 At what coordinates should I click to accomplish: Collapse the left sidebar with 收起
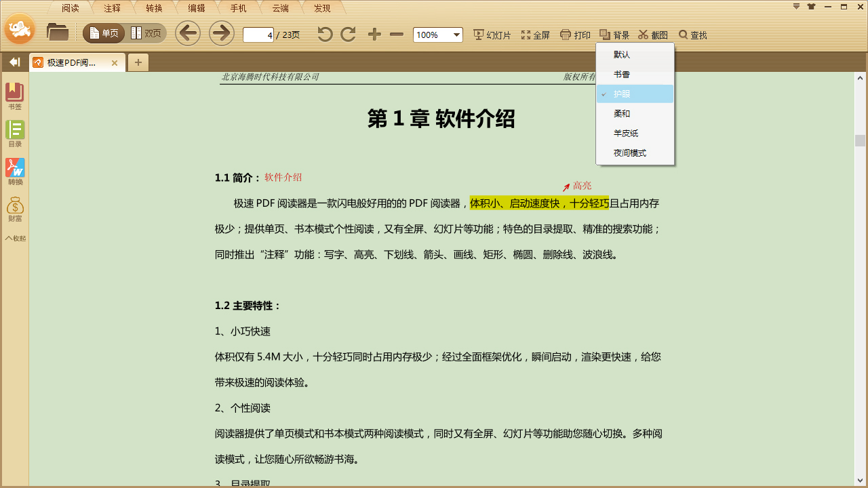click(x=15, y=237)
